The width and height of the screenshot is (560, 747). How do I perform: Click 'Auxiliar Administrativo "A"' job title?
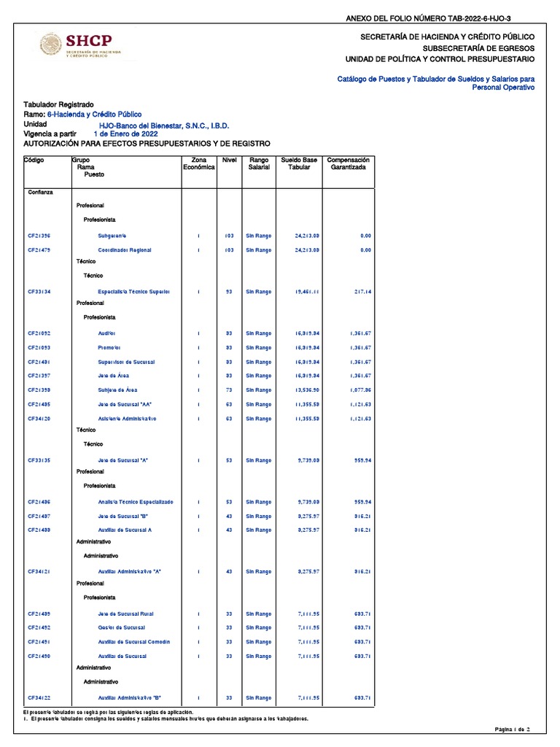point(130,572)
